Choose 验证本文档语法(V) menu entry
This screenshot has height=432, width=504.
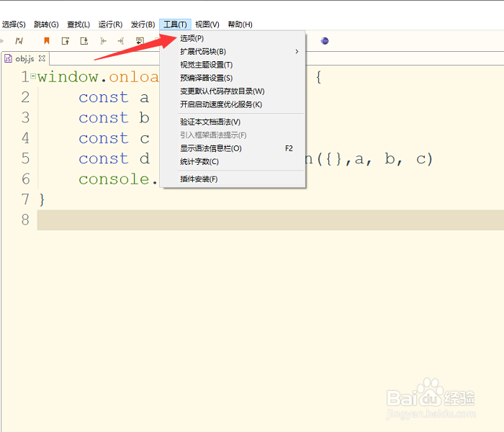coord(233,122)
